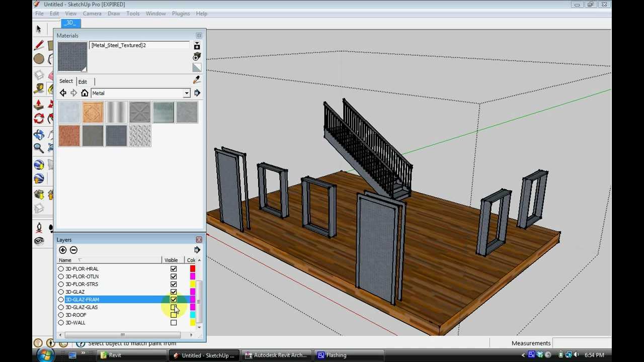Click the Layers horizontal scrollbar thumb
Screen dimensions: 644x362
[x=122, y=335]
